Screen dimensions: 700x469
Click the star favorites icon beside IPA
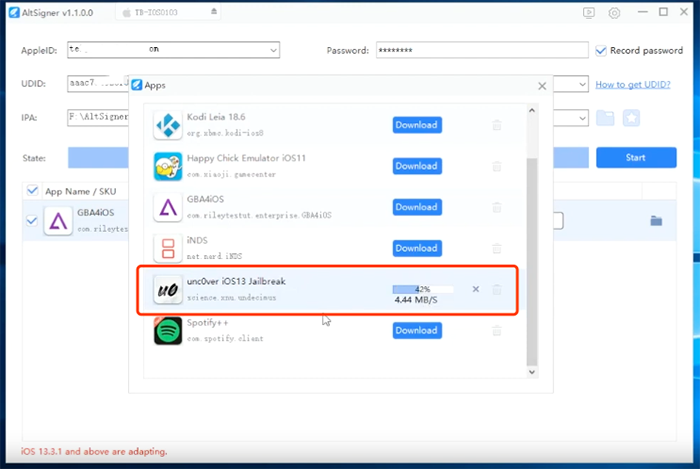pyautogui.click(x=631, y=118)
